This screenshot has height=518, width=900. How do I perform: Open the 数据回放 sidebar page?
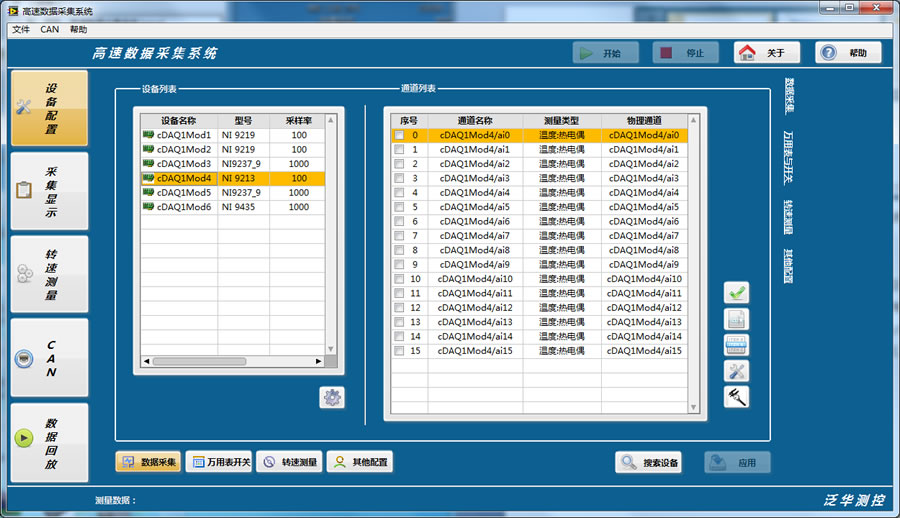click(49, 441)
